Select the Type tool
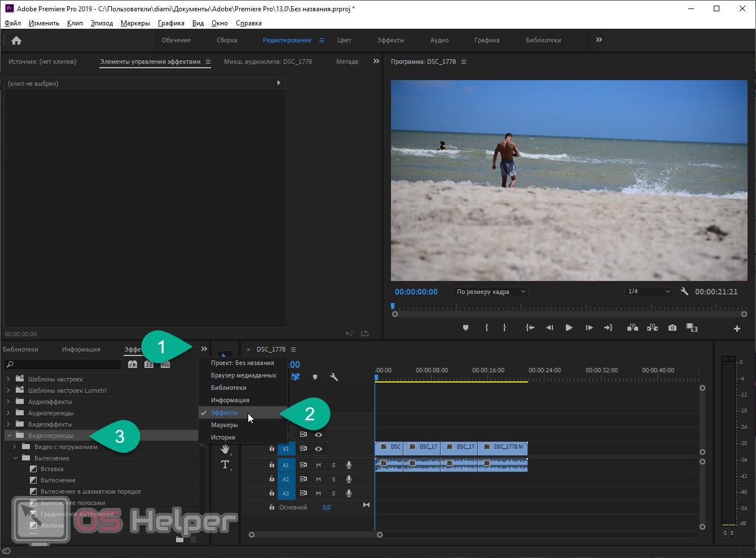756x558 pixels. [x=225, y=464]
